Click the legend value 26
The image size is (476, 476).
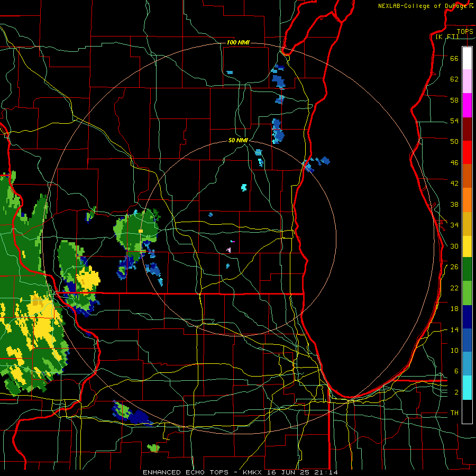coord(454,267)
